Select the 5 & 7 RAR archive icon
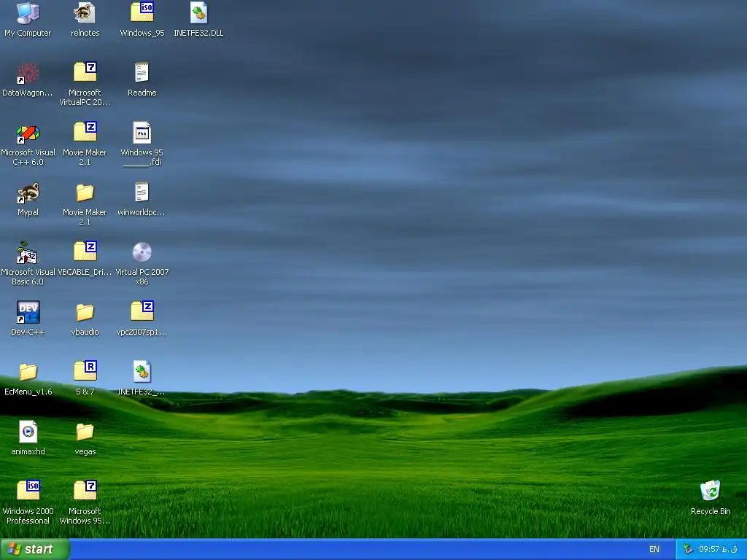Image resolution: width=747 pixels, height=560 pixels. pos(85,373)
